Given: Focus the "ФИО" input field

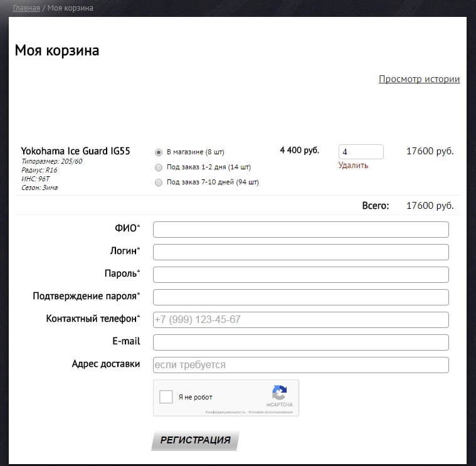Looking at the screenshot, I should click(300, 230).
